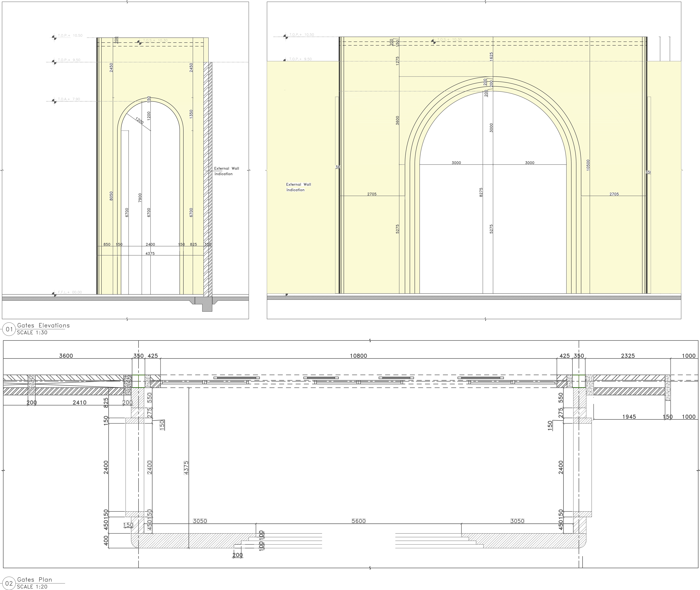Screen dimensions: 700x590
Task: Select 'F.F.L.+ 00.00' floor level label
Action: (x=70, y=292)
